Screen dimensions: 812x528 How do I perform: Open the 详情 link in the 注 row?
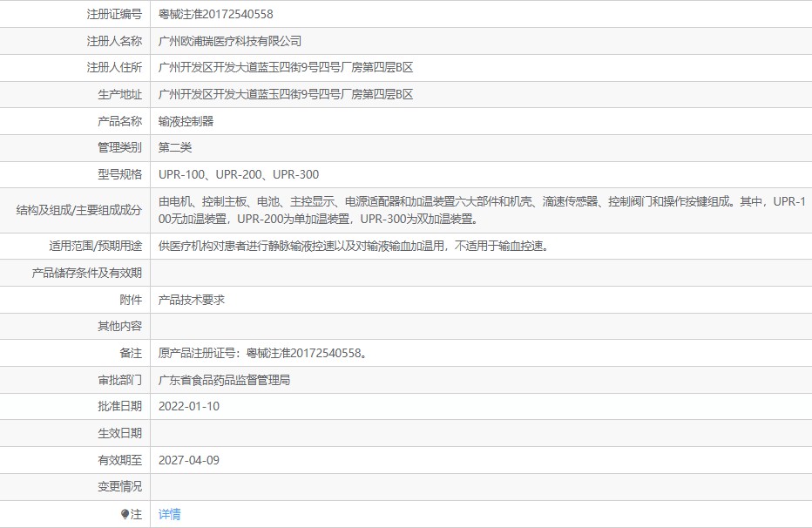pos(169,514)
